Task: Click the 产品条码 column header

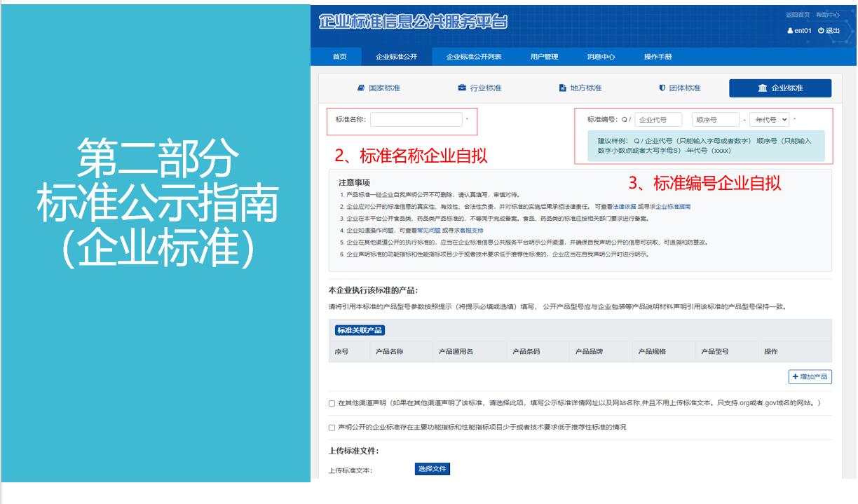Action: point(526,352)
